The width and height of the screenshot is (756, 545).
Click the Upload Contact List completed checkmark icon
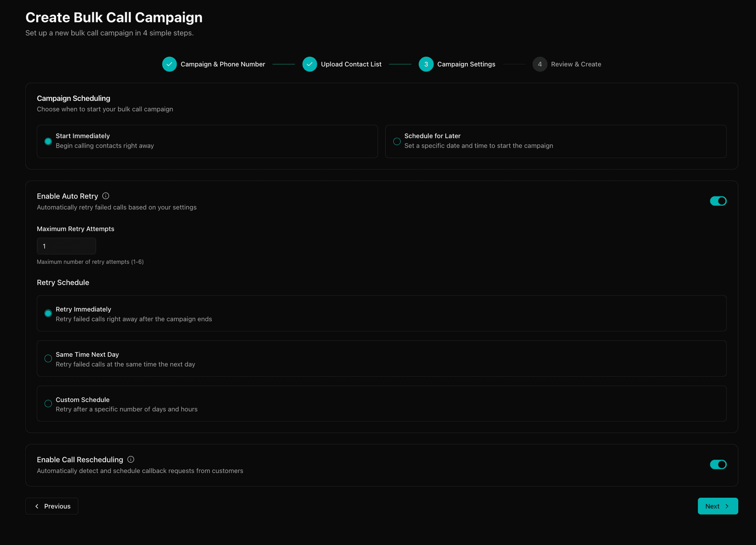point(310,64)
